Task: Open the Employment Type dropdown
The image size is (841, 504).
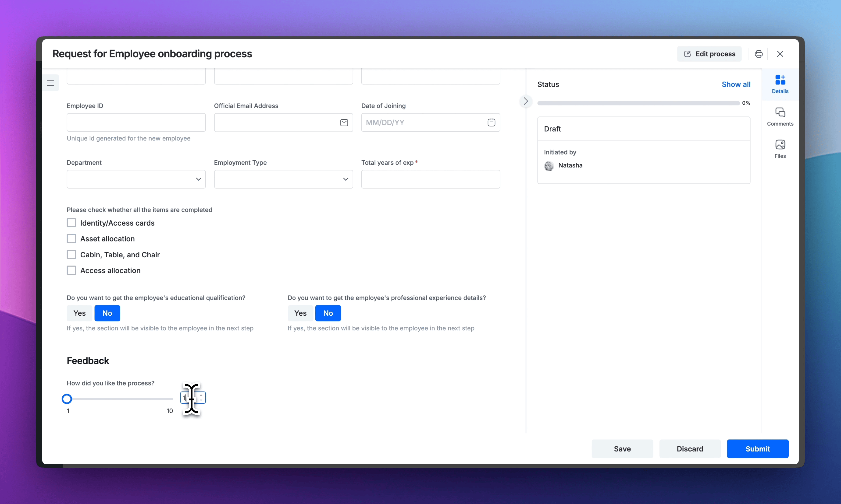Action: tap(283, 179)
